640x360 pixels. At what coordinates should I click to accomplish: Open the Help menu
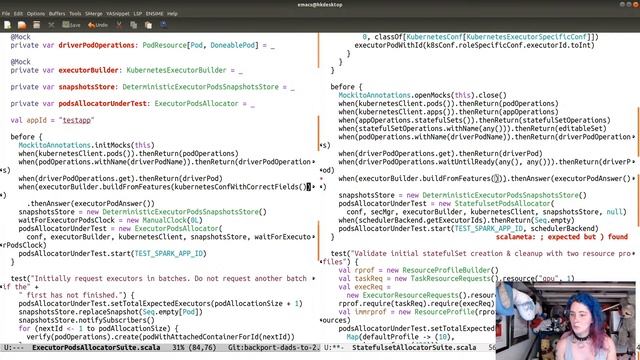(x=172, y=13)
